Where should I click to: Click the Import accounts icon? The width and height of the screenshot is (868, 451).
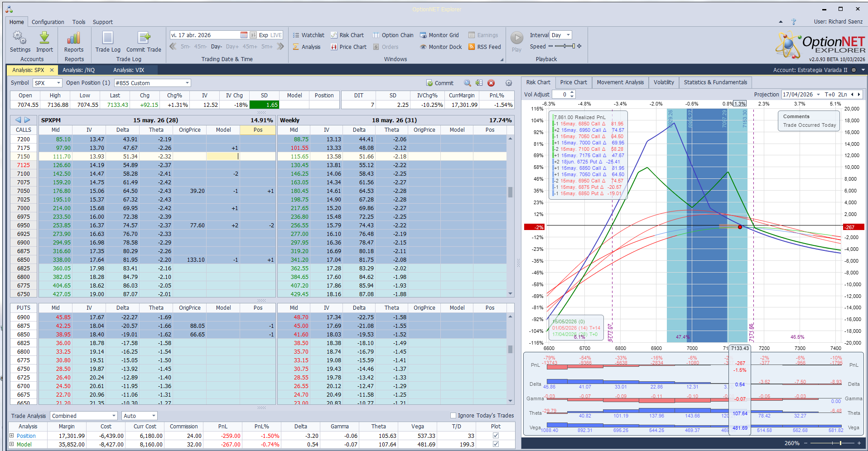(x=44, y=38)
